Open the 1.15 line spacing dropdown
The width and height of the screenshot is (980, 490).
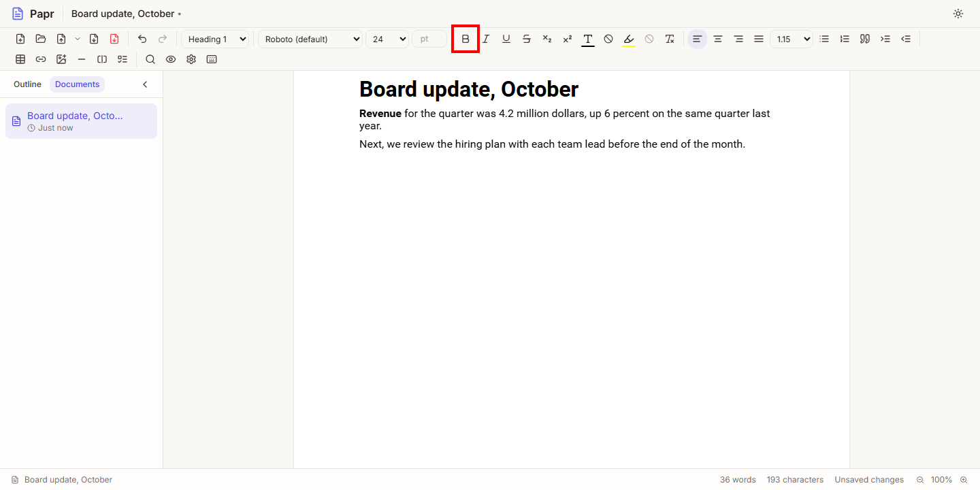(x=791, y=39)
